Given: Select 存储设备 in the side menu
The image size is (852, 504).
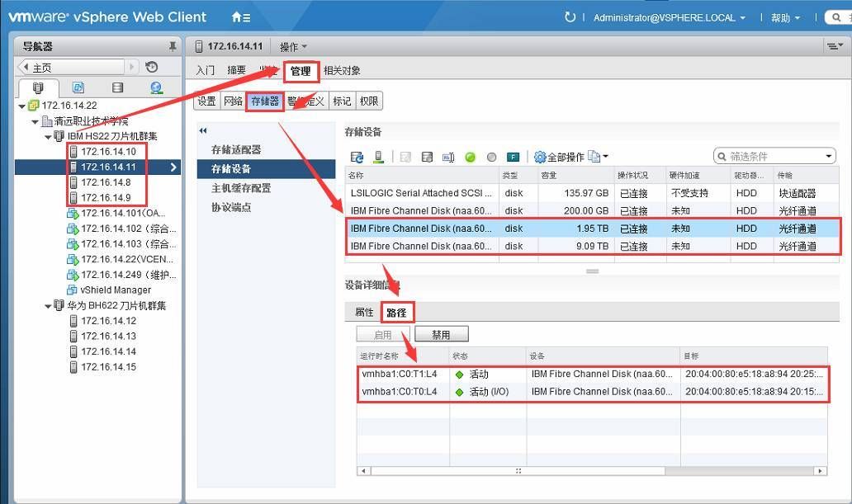Looking at the screenshot, I should 266,169.
